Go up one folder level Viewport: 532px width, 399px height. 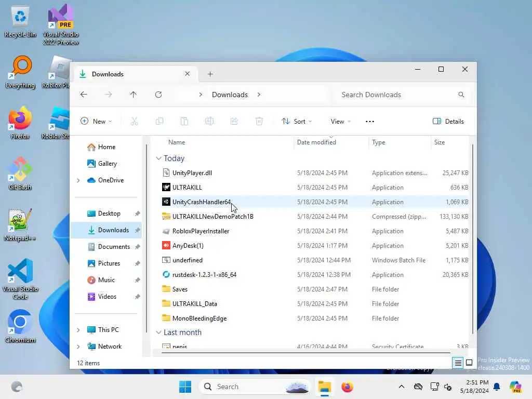134,95
